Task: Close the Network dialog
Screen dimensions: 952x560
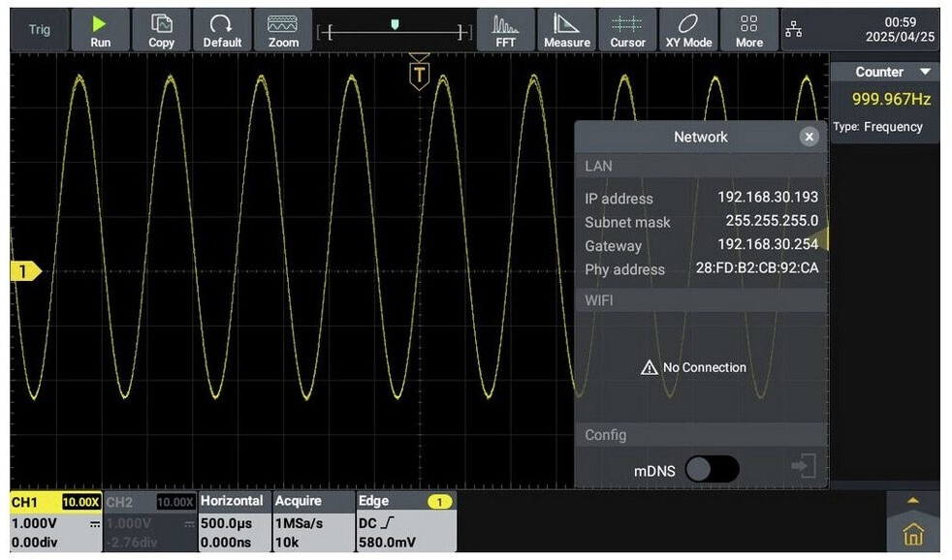Action: click(x=809, y=137)
